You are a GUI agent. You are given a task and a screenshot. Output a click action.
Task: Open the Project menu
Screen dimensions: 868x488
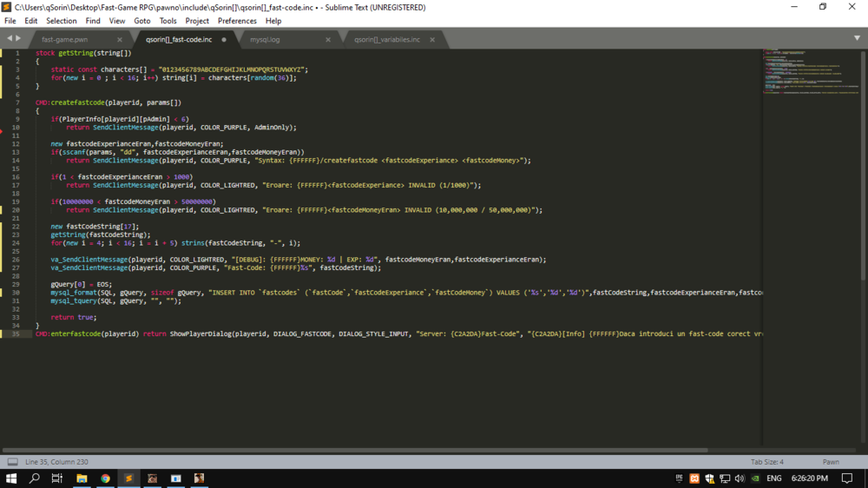pos(197,21)
